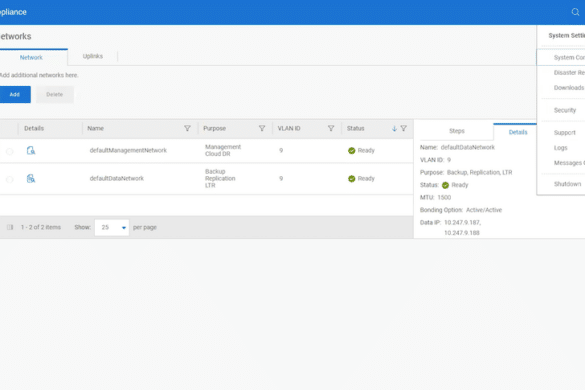Switch to the Uplinks tab

click(93, 56)
